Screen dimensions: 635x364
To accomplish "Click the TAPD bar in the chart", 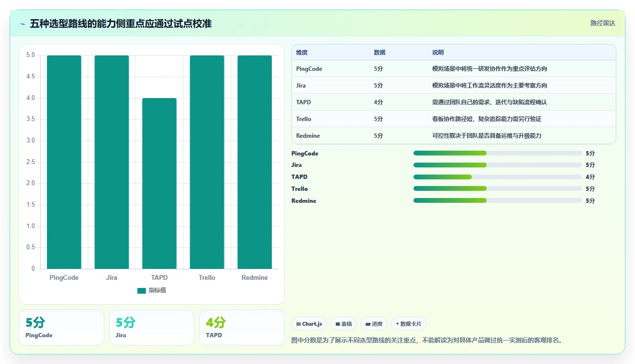I will pyautogui.click(x=159, y=184).
